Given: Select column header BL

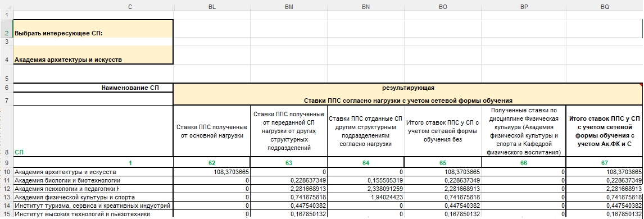Looking at the screenshot, I should (212, 7).
